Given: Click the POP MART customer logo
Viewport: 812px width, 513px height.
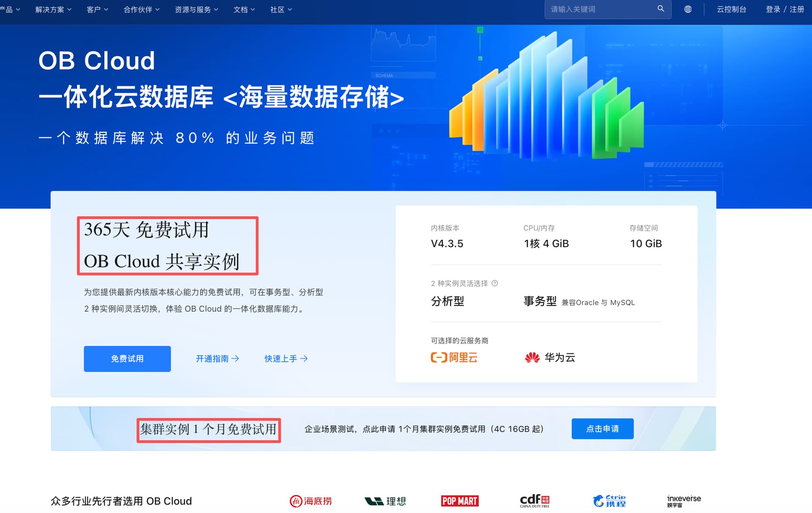Looking at the screenshot, I should click(x=460, y=501).
